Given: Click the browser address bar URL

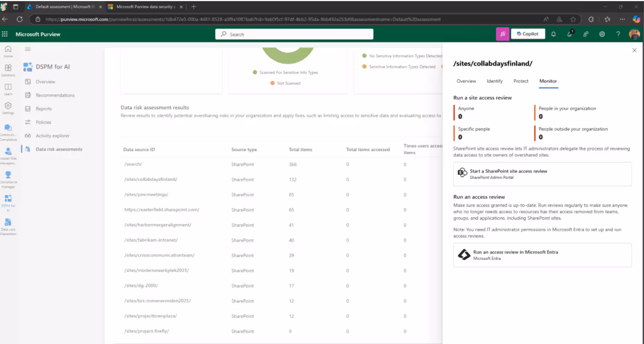Looking at the screenshot, I should 243,19.
